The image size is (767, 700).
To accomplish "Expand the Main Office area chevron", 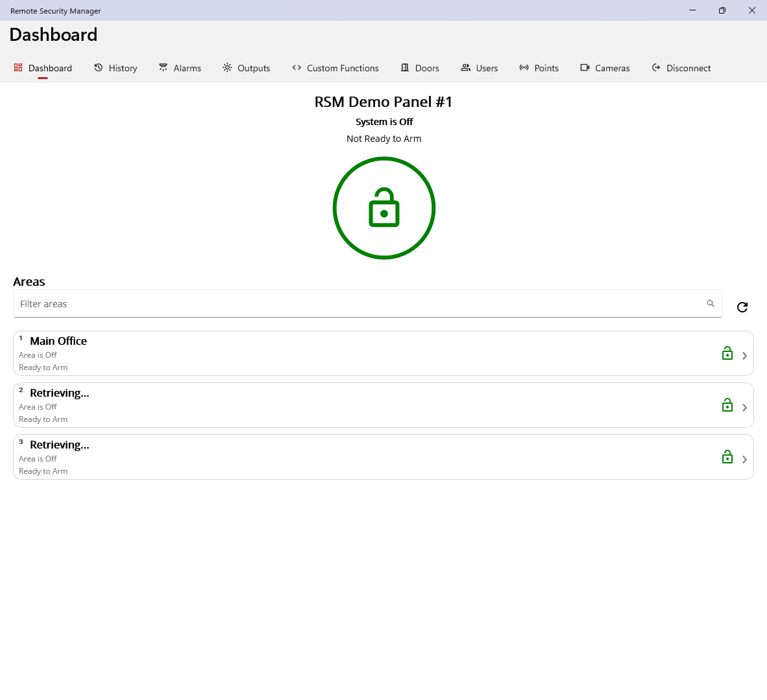I will [744, 356].
